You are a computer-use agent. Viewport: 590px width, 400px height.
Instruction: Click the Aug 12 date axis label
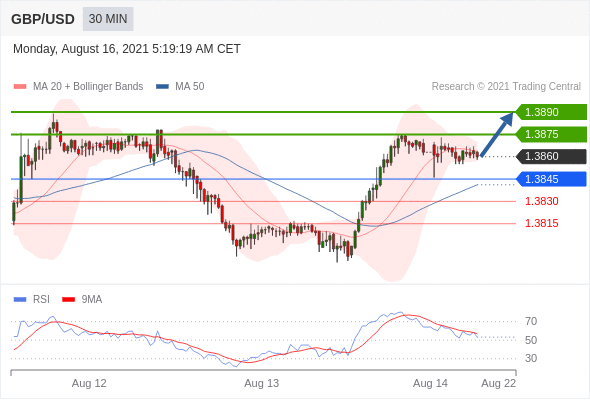tap(89, 383)
